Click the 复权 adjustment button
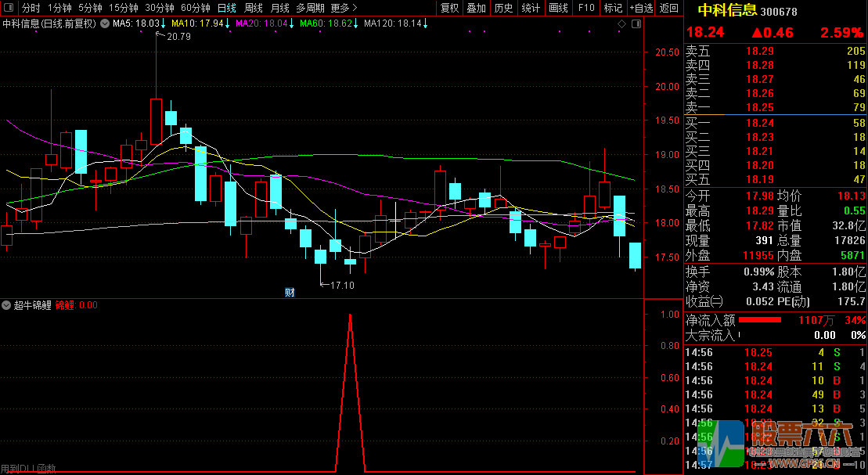Screen dimensions: 868x475 click(449, 8)
